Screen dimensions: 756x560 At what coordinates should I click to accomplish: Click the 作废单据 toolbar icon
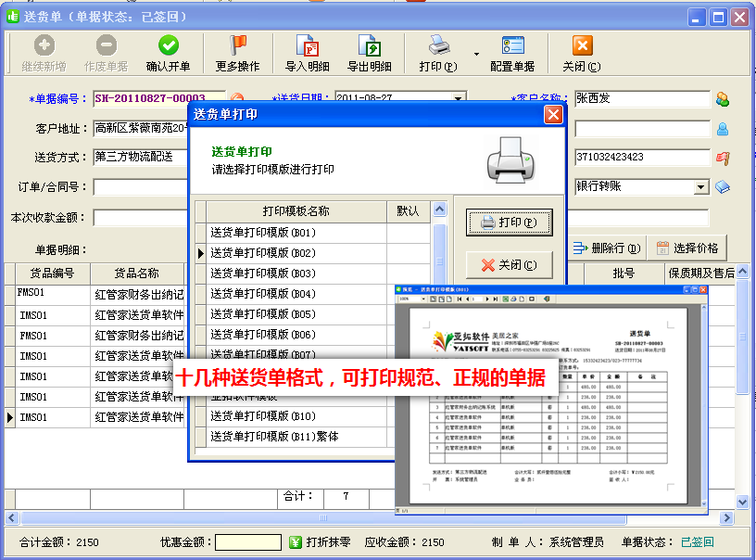pyautogui.click(x=106, y=45)
